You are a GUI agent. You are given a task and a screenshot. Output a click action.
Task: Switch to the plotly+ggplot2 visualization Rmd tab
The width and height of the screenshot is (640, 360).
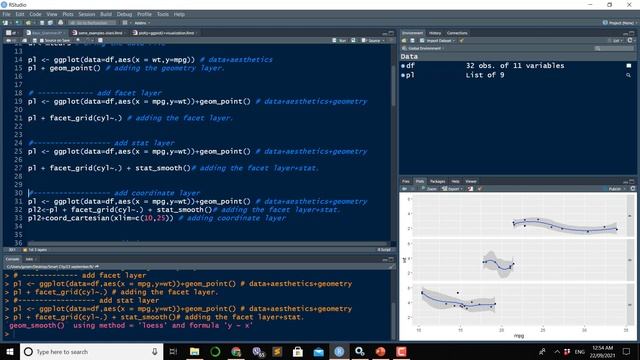(x=165, y=33)
